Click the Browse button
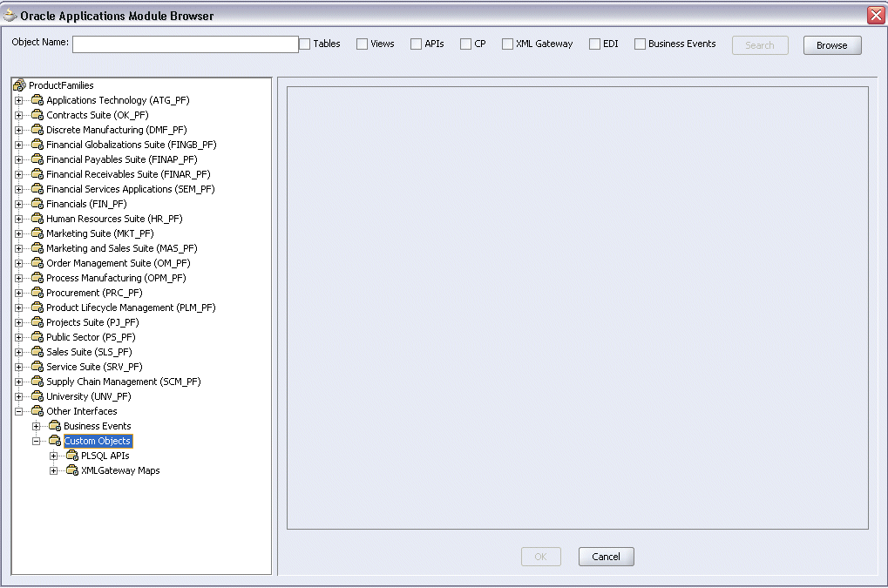This screenshot has height=588, width=888. [x=832, y=45]
